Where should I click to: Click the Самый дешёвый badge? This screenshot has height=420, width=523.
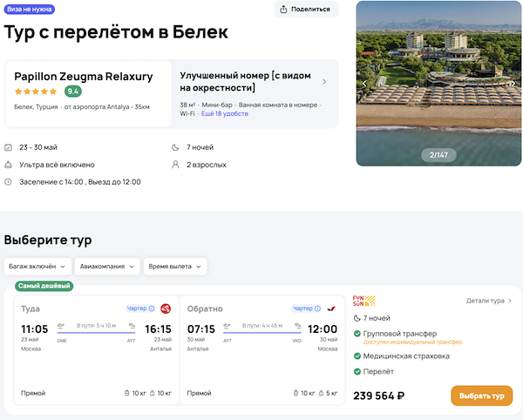(x=44, y=286)
